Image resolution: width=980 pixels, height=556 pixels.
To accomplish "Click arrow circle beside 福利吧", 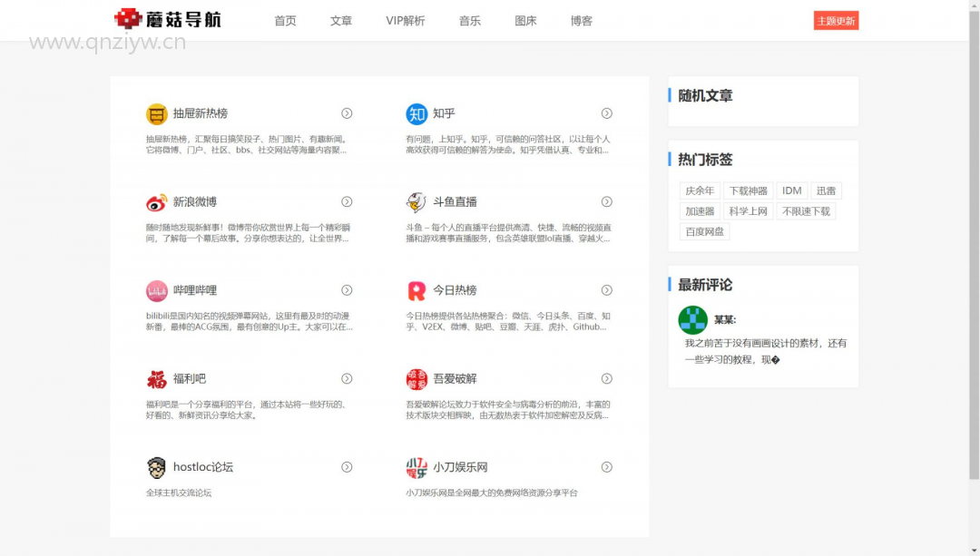I will [x=347, y=378].
